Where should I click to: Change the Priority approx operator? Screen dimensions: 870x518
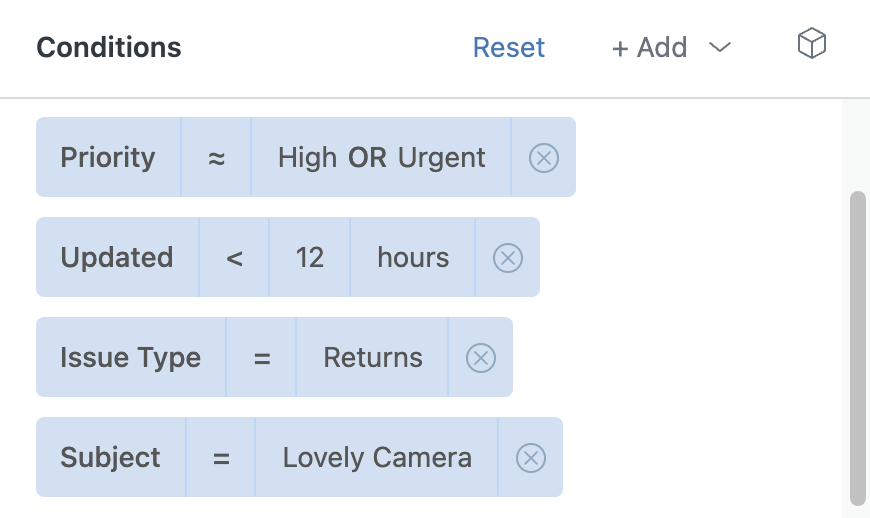(216, 157)
